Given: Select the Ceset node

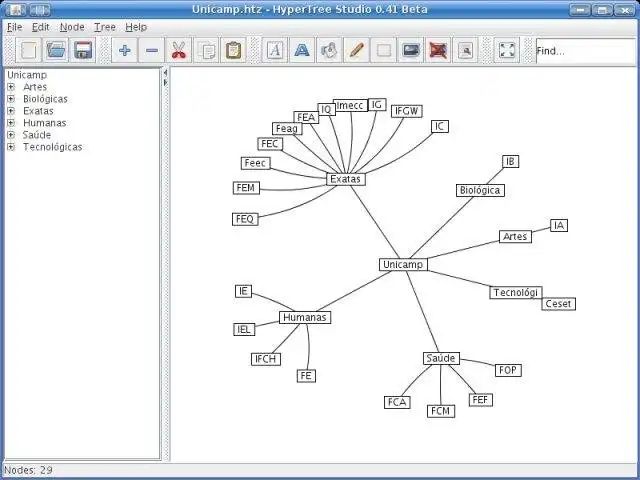Looking at the screenshot, I should tap(558, 304).
